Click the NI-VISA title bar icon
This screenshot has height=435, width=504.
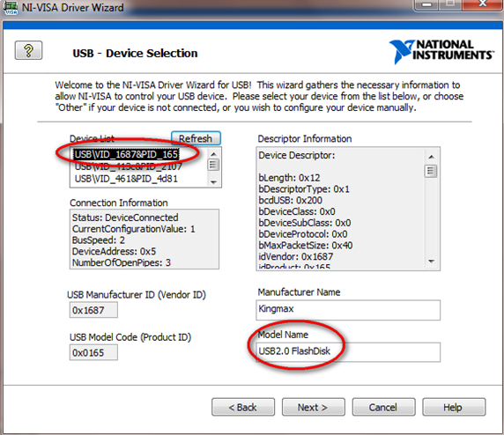click(10, 7)
